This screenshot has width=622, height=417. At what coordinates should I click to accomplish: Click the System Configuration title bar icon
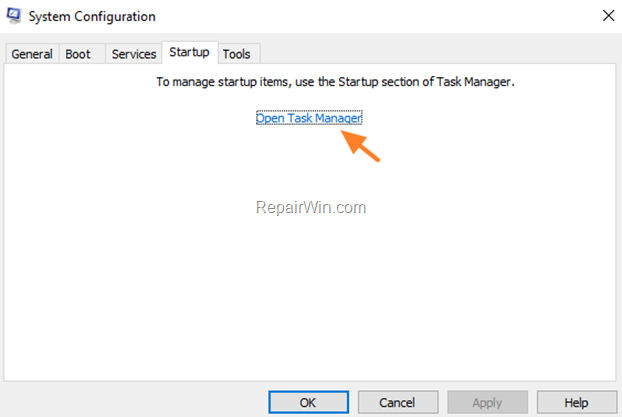coord(13,16)
